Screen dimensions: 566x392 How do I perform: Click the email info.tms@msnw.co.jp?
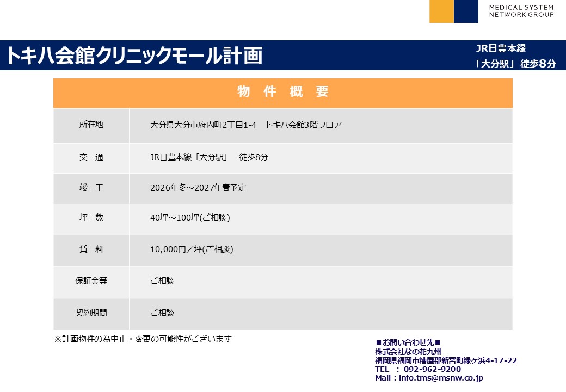441,378
